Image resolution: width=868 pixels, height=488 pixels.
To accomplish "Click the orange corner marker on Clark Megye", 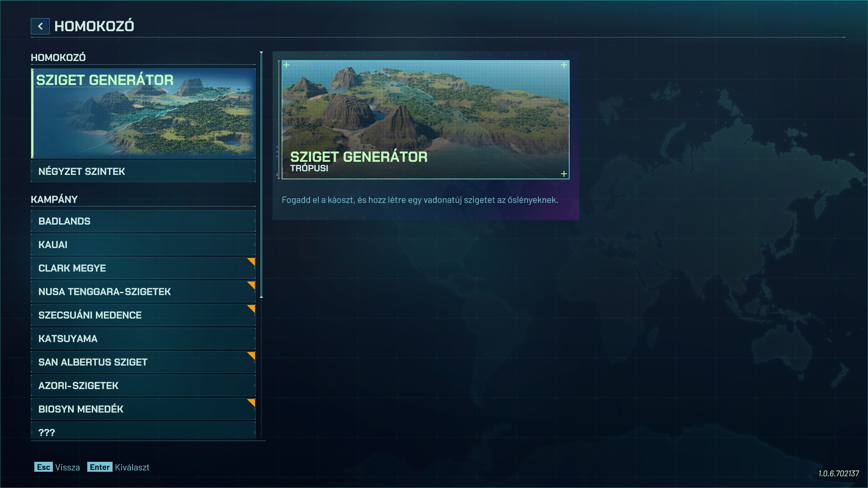I will pos(252,261).
